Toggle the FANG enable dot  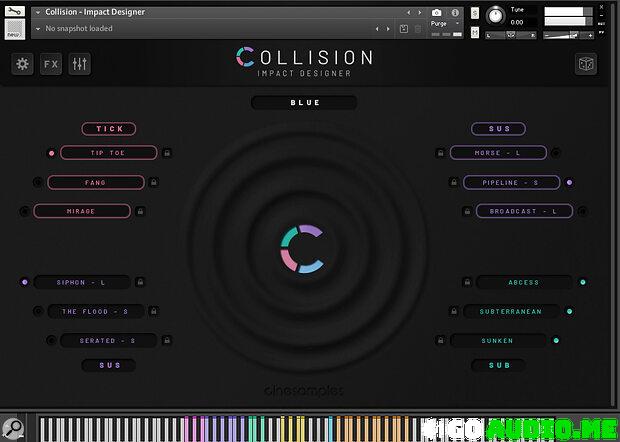coord(38,182)
